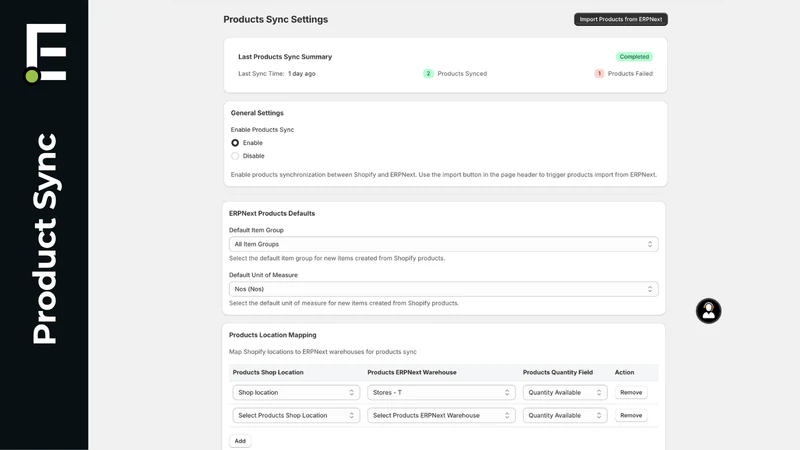The height and width of the screenshot is (450, 800).
Task: Click the General Settings heading
Action: coord(257,113)
